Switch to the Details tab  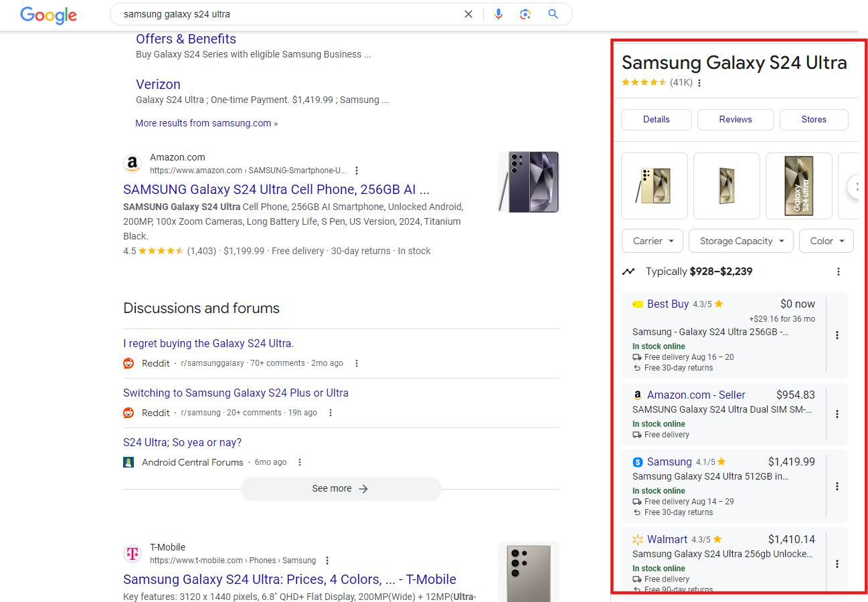tap(657, 120)
